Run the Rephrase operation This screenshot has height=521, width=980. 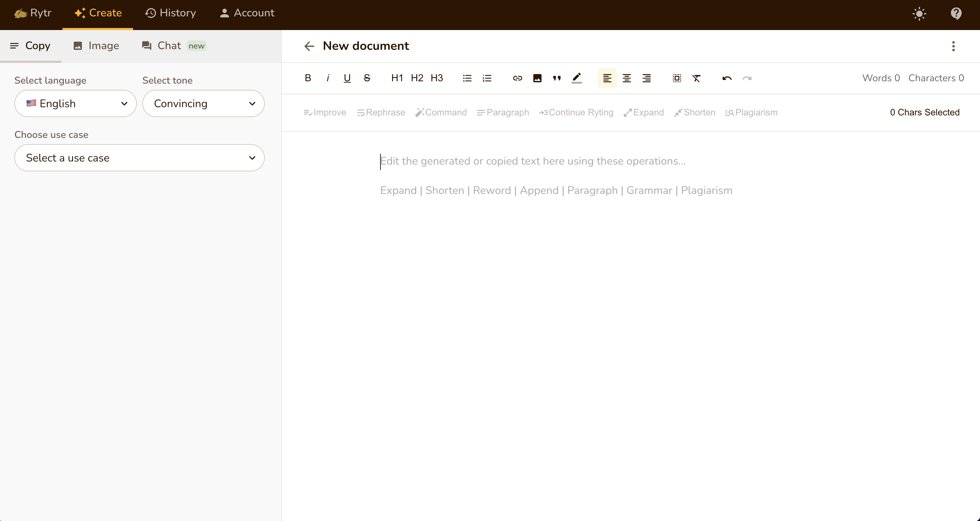pyautogui.click(x=381, y=112)
